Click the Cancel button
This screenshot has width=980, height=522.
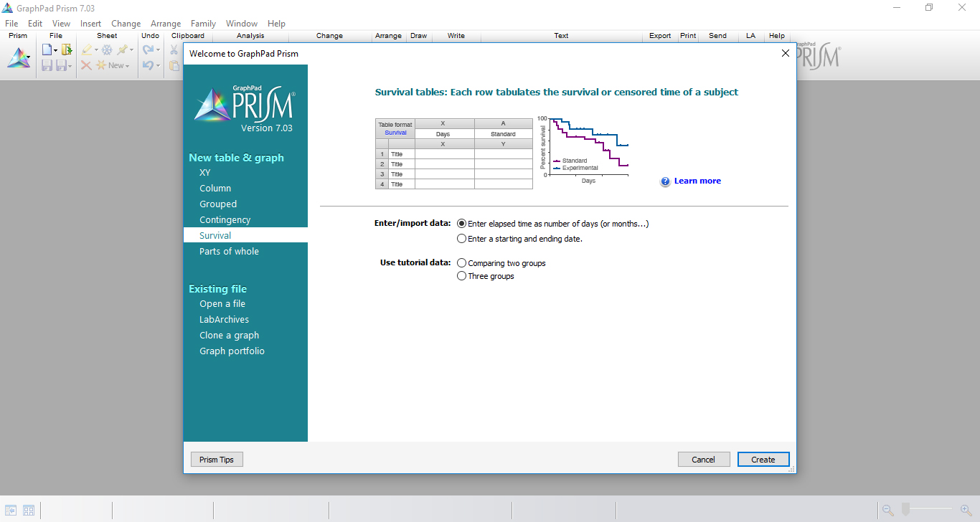tap(703, 460)
